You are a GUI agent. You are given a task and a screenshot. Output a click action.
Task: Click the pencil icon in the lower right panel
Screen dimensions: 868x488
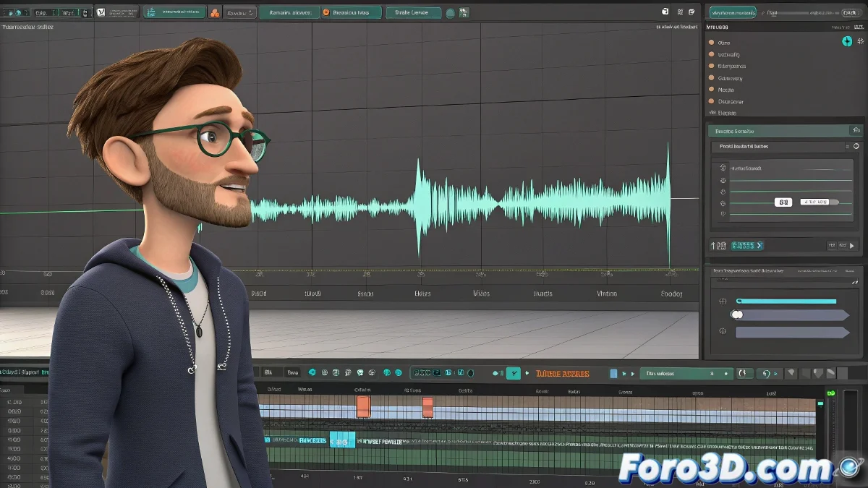click(855, 282)
